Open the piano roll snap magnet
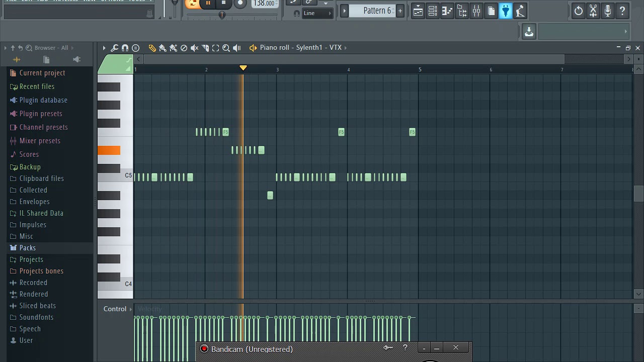Image resolution: width=644 pixels, height=362 pixels. (125, 48)
